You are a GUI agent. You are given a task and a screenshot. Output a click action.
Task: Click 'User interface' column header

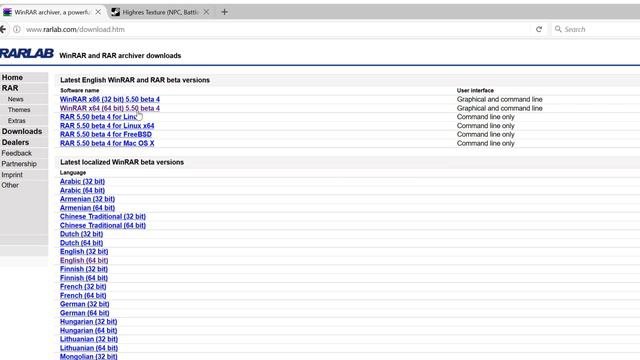tap(475, 90)
